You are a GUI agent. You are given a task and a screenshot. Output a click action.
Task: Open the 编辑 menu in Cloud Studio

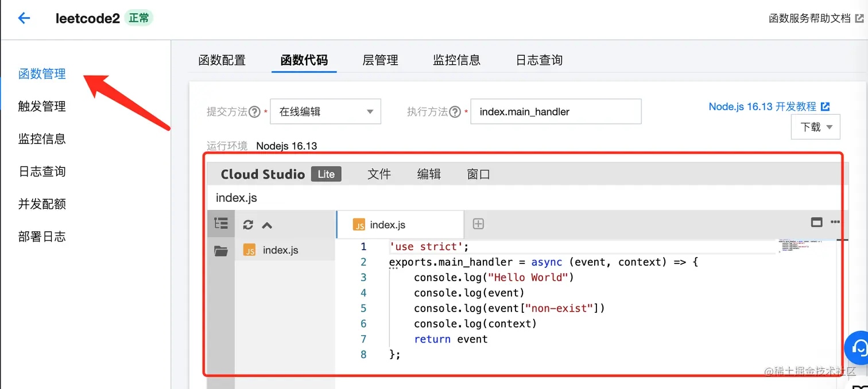pos(429,174)
